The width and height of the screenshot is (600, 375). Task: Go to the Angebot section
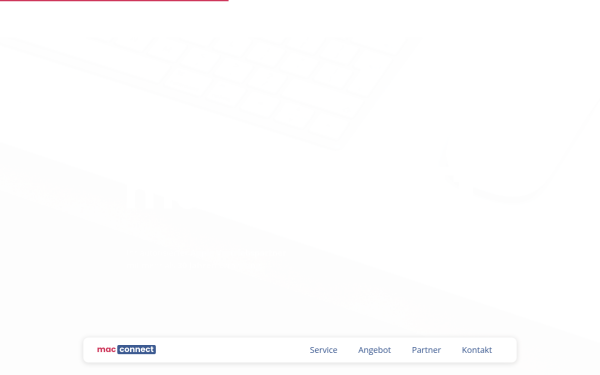coord(374,350)
